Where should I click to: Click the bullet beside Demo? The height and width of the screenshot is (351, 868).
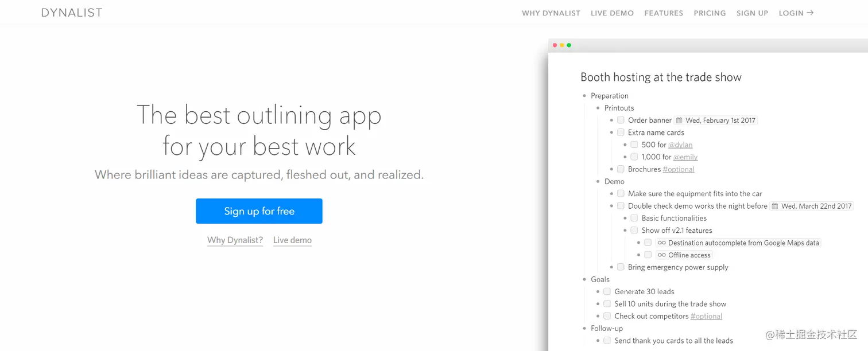tap(598, 181)
